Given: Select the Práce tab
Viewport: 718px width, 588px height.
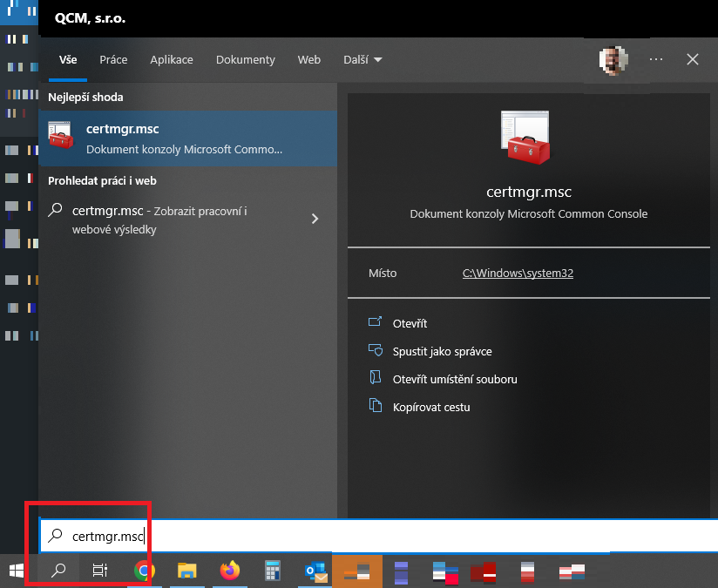Looking at the screenshot, I should (113, 60).
